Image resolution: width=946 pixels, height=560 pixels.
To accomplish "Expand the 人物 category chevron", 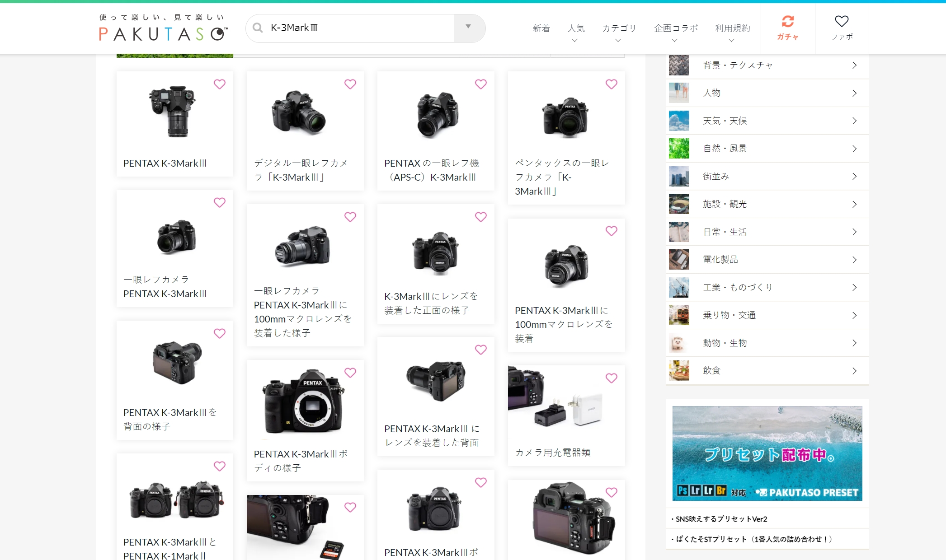I will click(854, 93).
